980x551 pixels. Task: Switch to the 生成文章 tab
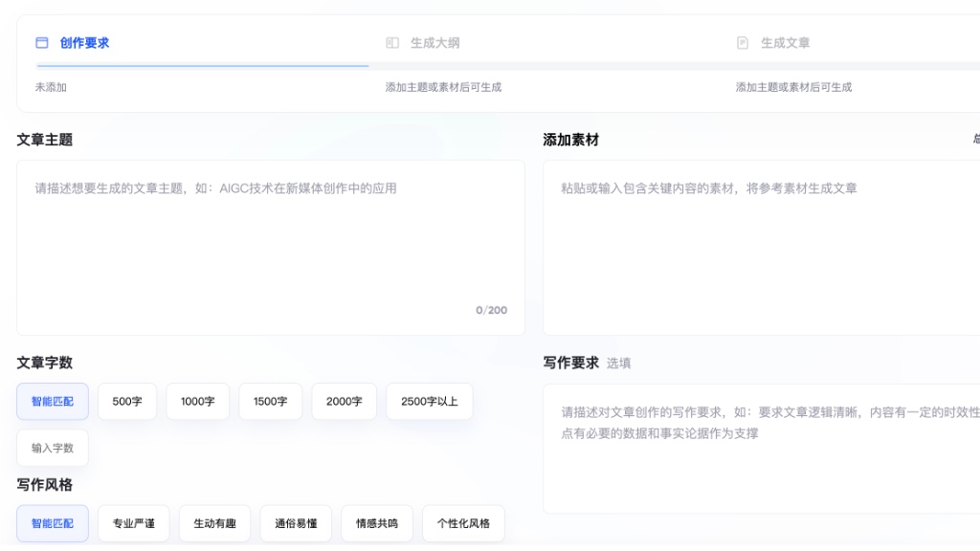(x=785, y=43)
